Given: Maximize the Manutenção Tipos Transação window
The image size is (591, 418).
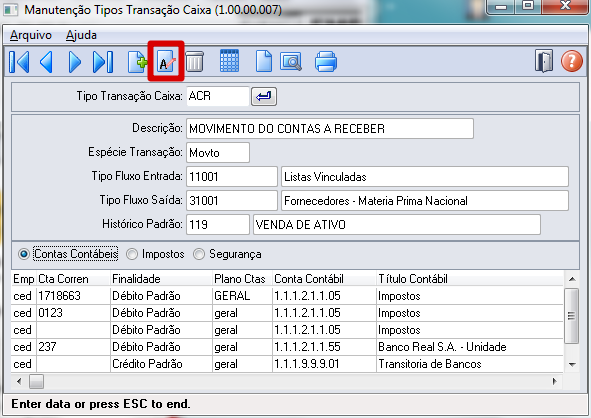Looking at the screenshot, I should click(528, 6).
